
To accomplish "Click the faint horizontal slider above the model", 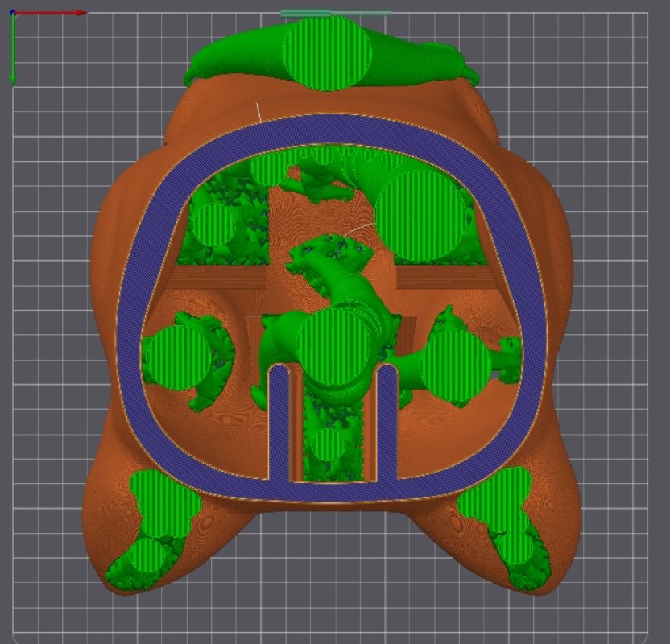I will click(x=336, y=13).
